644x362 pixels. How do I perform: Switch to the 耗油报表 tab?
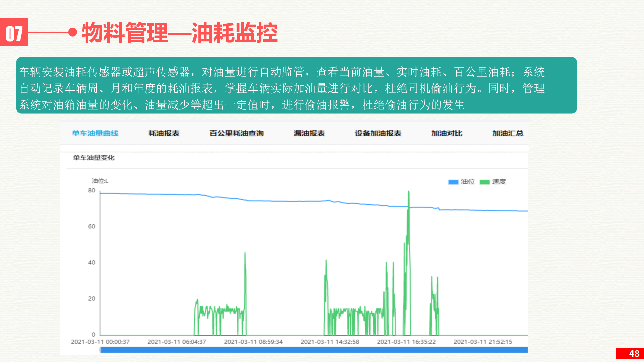pyautogui.click(x=164, y=133)
